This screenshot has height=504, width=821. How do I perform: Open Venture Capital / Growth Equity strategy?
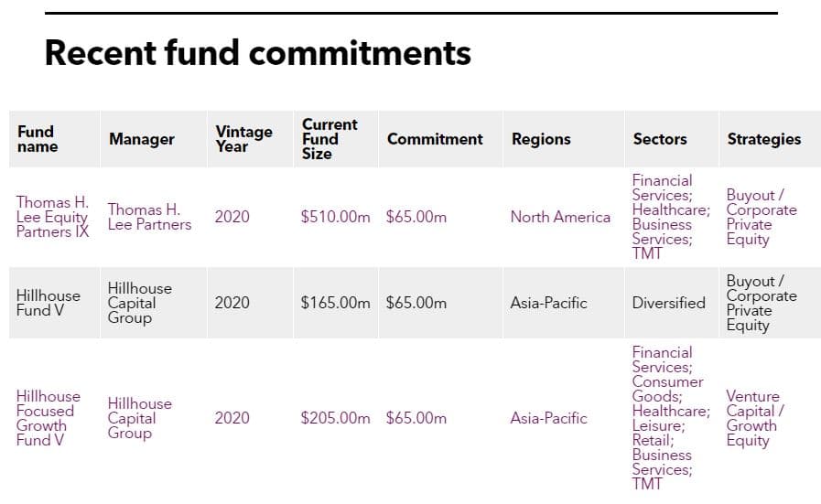pyautogui.click(x=754, y=418)
